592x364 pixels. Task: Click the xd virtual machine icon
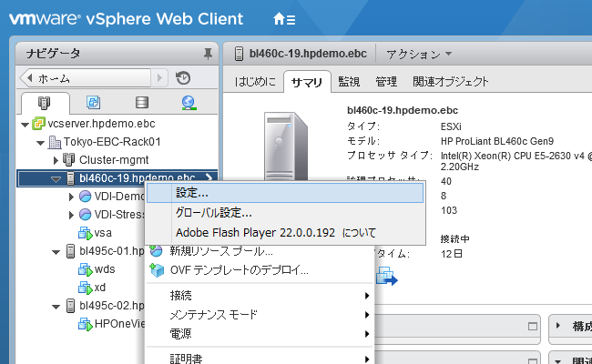86,288
